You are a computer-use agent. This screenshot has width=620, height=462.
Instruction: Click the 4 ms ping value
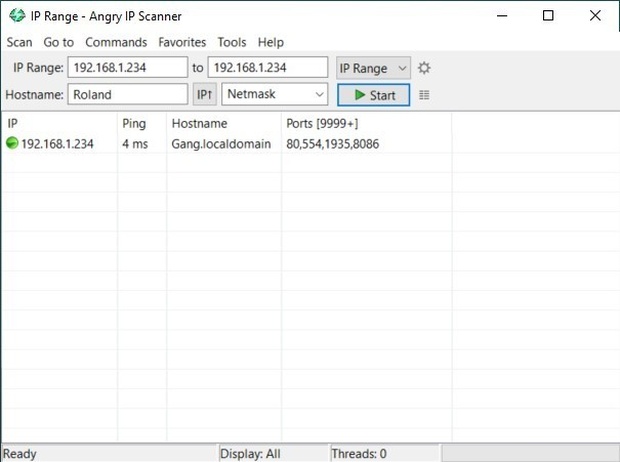click(135, 144)
